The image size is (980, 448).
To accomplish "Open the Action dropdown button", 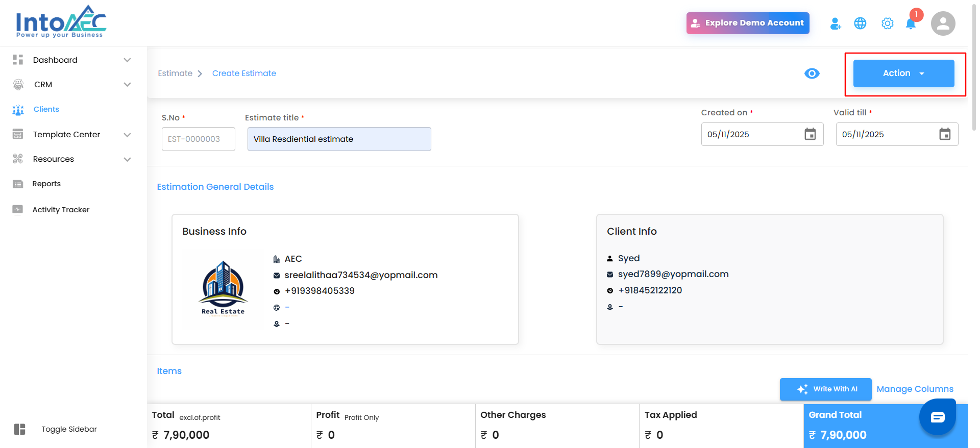I will (903, 73).
